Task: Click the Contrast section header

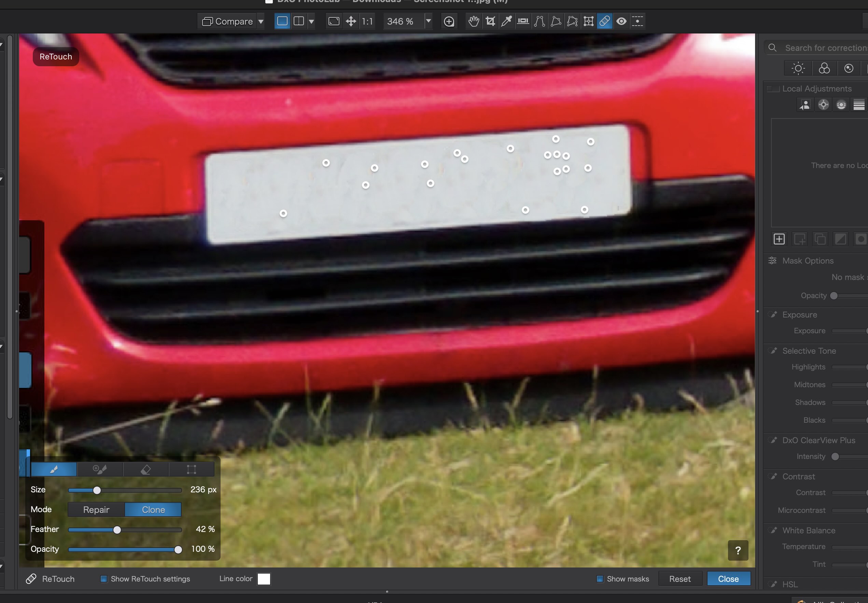Action: [798, 477]
